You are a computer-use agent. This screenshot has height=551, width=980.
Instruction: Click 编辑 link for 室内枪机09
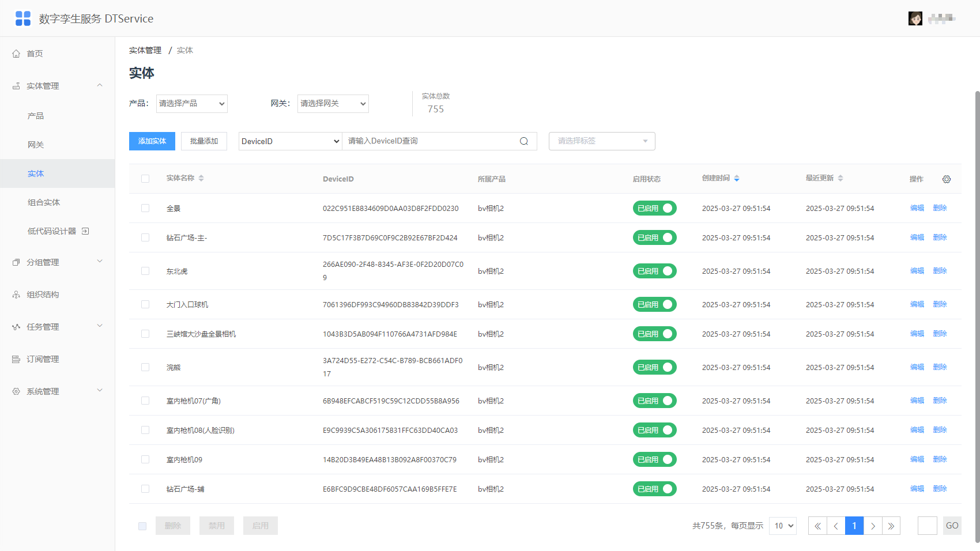(x=917, y=459)
